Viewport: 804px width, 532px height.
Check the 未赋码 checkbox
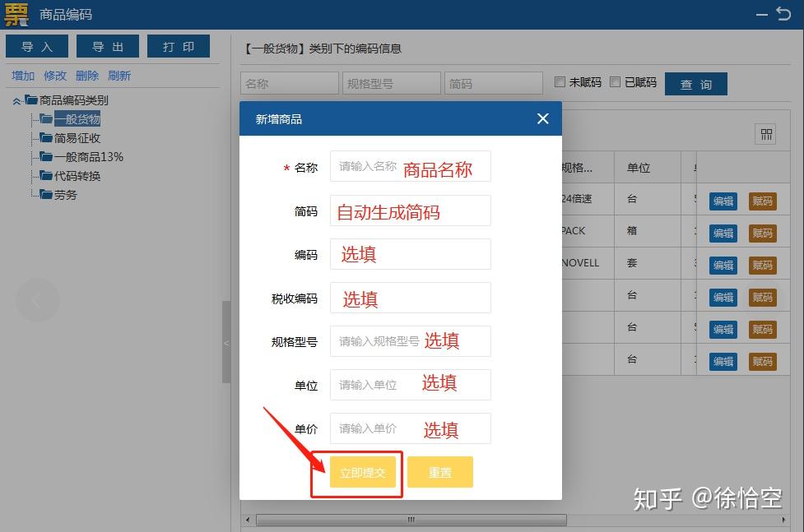point(560,82)
